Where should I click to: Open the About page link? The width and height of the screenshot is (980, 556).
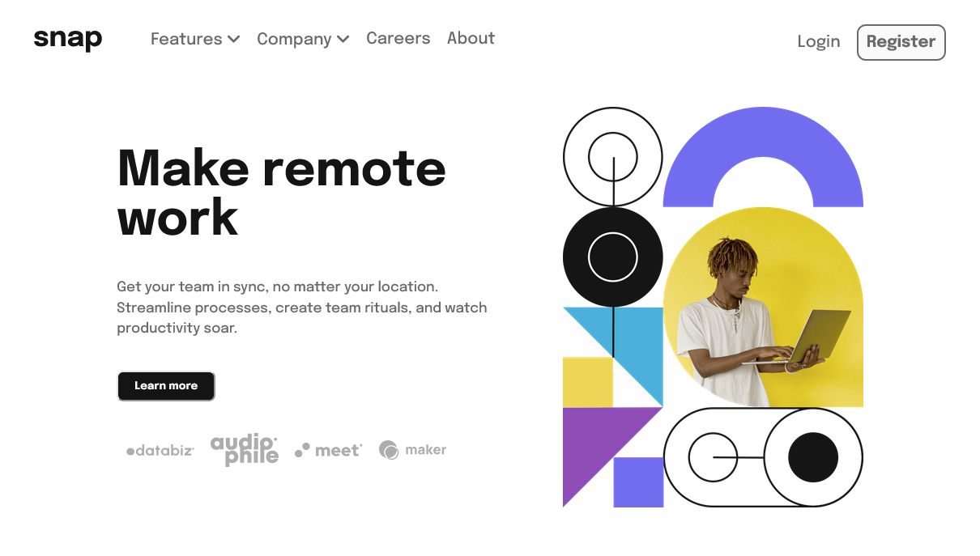[x=471, y=38]
